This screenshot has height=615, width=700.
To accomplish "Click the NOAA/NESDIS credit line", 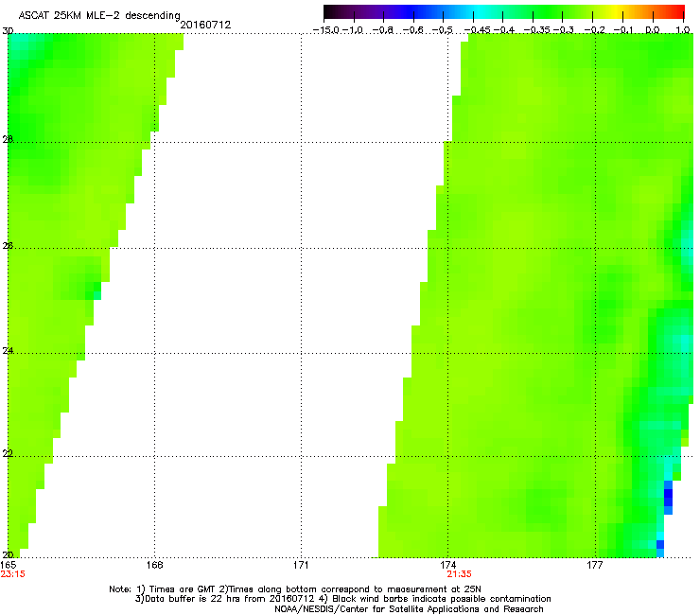I will [x=409, y=609].
